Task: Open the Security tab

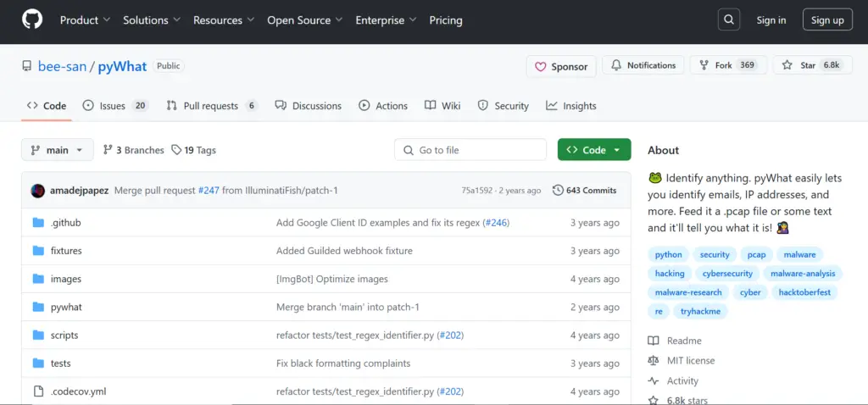Action: click(504, 106)
